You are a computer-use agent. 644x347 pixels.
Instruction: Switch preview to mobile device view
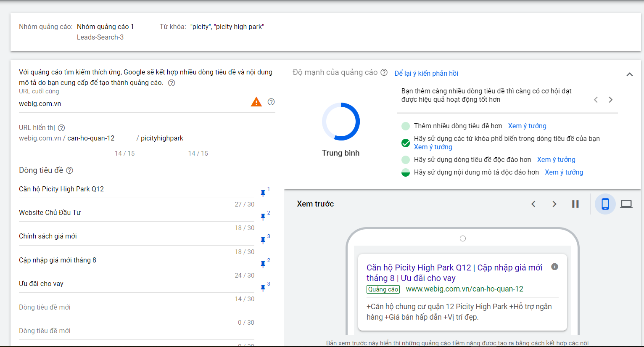tap(605, 204)
